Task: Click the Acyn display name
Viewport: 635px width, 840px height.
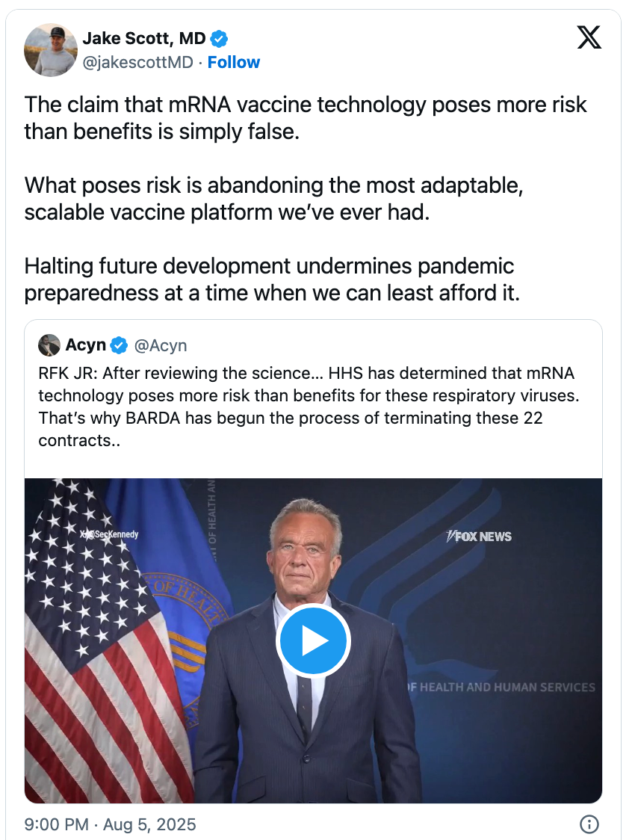Action: point(86,345)
